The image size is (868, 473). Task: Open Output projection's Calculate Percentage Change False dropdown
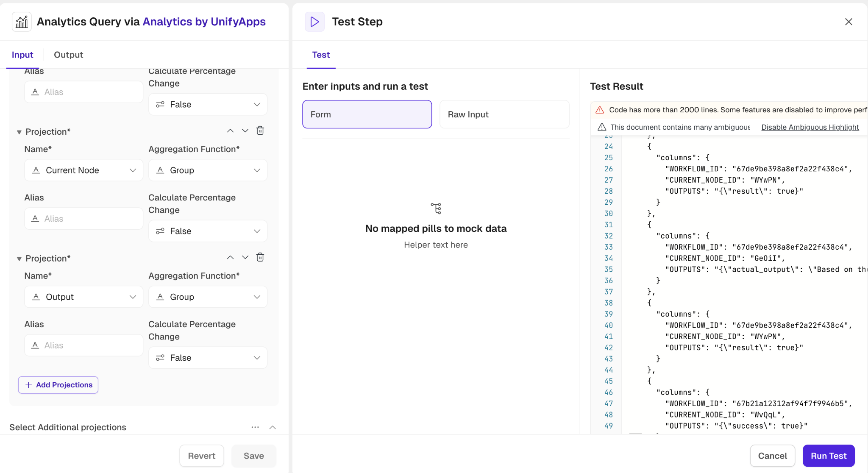pos(208,358)
